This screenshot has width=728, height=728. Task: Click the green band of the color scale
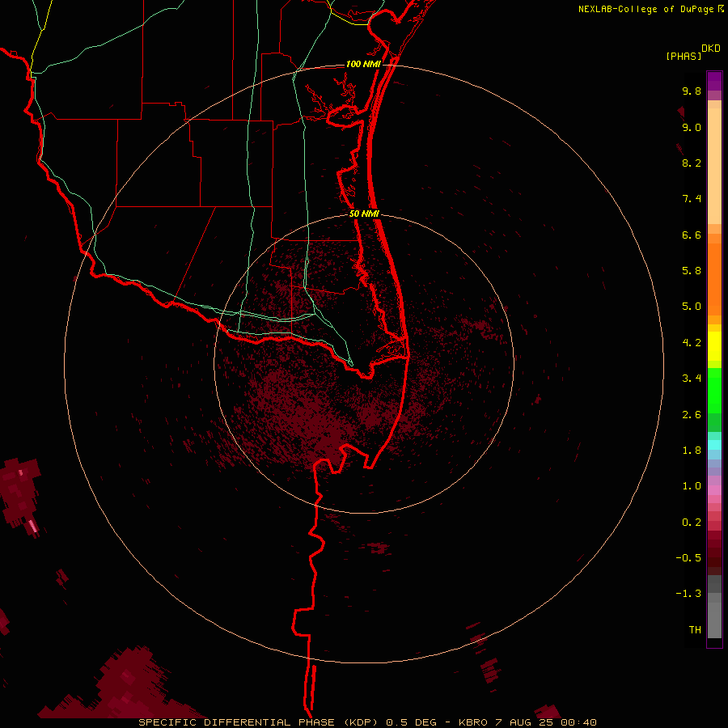pos(714,400)
